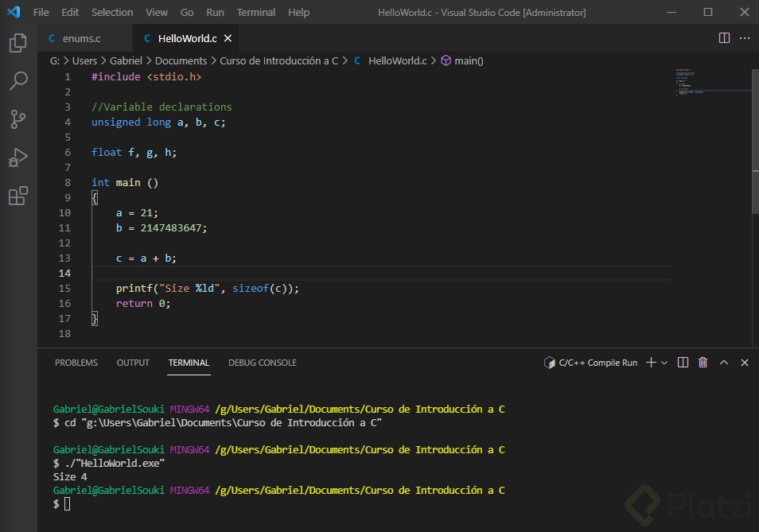This screenshot has height=532, width=759.
Task: Close the HelloWorld.c tab
Action: pos(228,38)
